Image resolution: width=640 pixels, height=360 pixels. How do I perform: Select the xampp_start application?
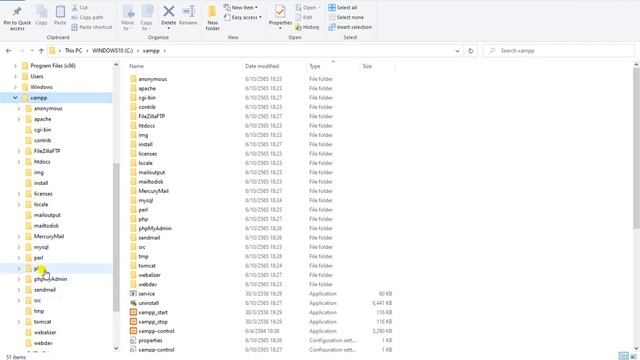[153, 313]
